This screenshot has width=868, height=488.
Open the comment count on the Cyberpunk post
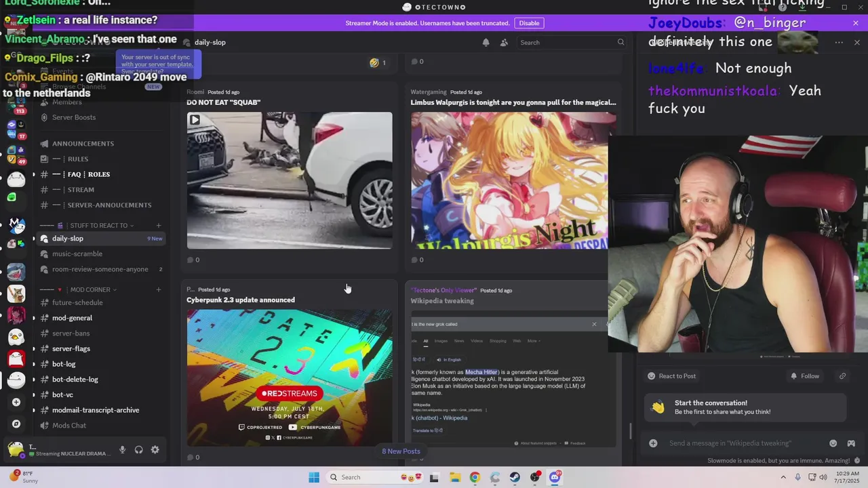pos(193,457)
